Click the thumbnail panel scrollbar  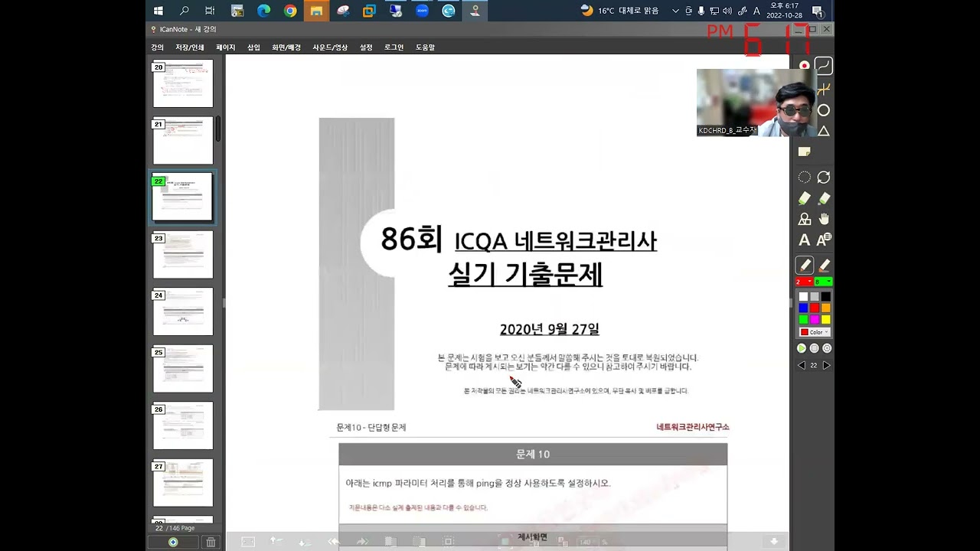point(218,129)
